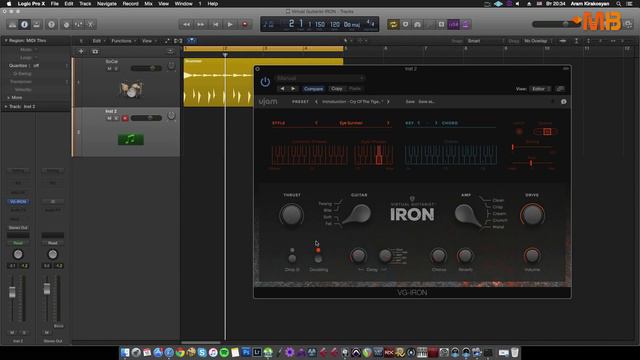Click the Compare button in plugin header

point(313,89)
